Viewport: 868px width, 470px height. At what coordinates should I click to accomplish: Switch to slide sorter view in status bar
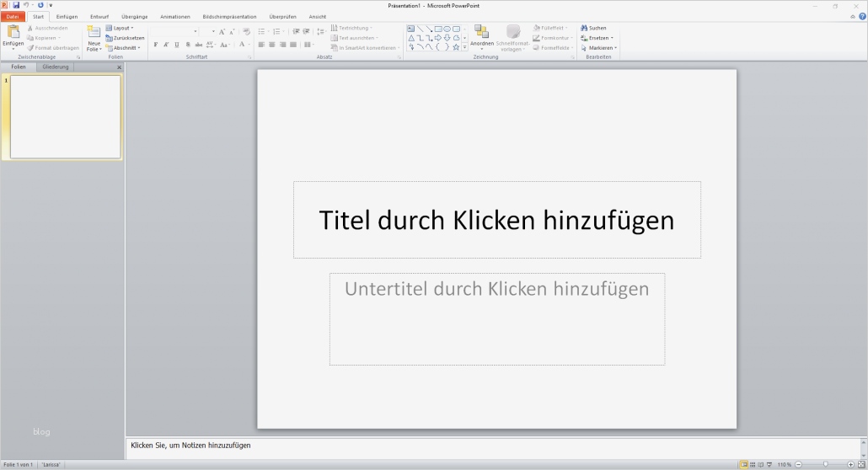tap(752, 464)
